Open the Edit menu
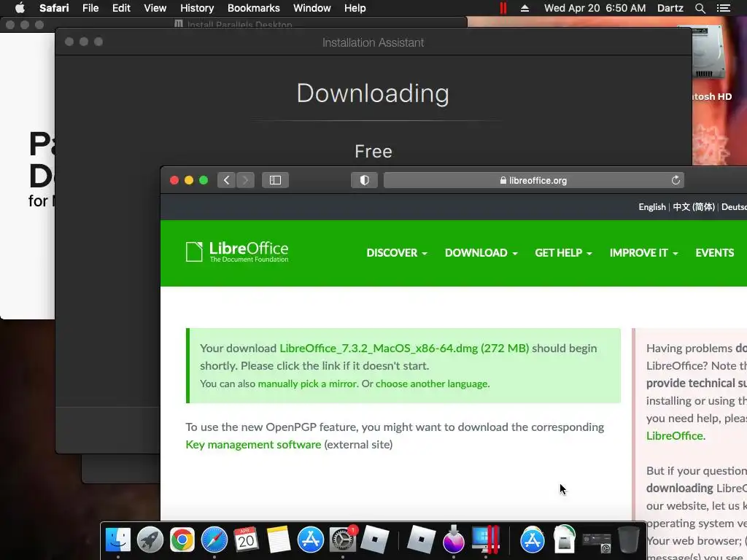Image resolution: width=747 pixels, height=560 pixels. click(121, 8)
